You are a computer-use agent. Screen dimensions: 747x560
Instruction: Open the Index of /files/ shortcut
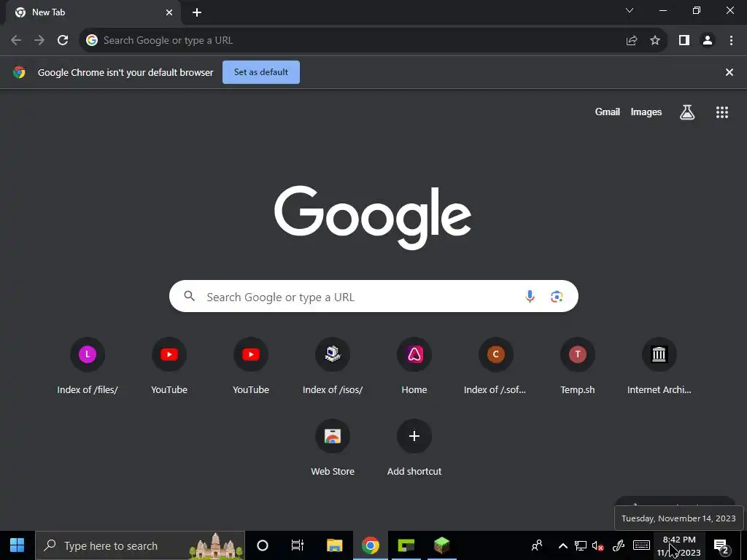click(x=88, y=366)
